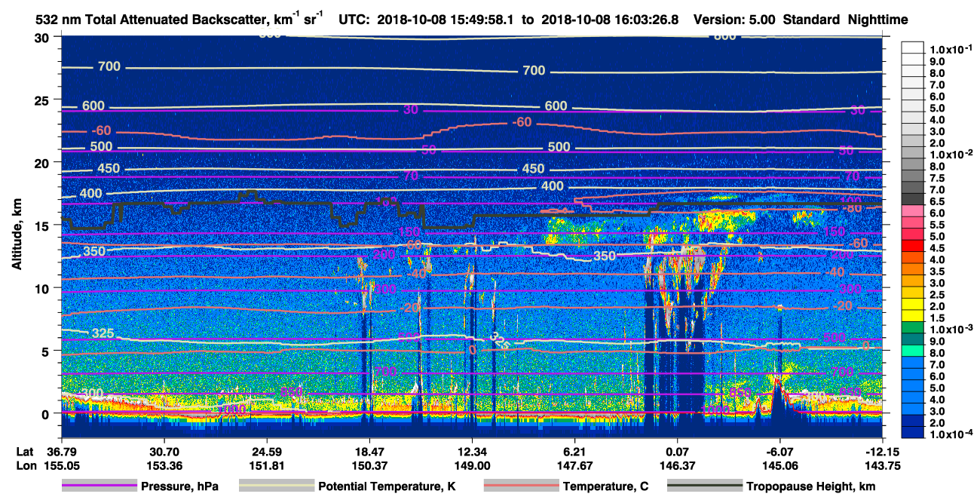The width and height of the screenshot is (980, 503).
Task: Click latitude value -6.07
Action: pos(779,451)
